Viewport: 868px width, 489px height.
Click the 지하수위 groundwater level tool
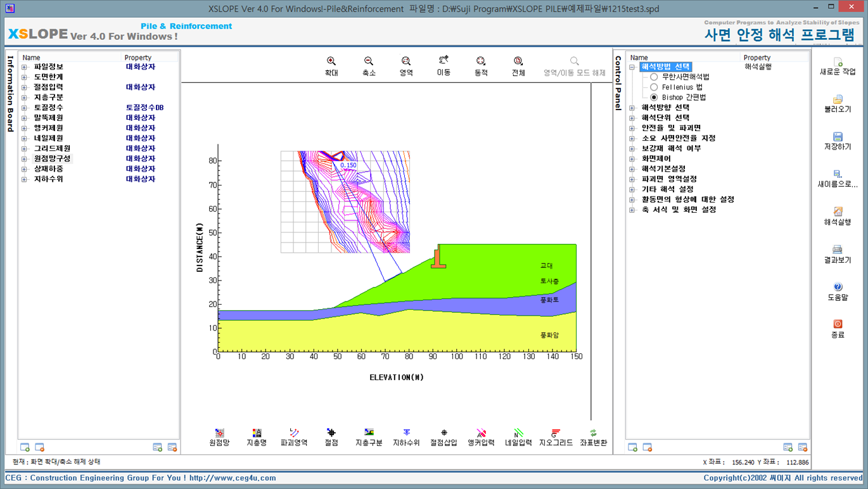406,437
